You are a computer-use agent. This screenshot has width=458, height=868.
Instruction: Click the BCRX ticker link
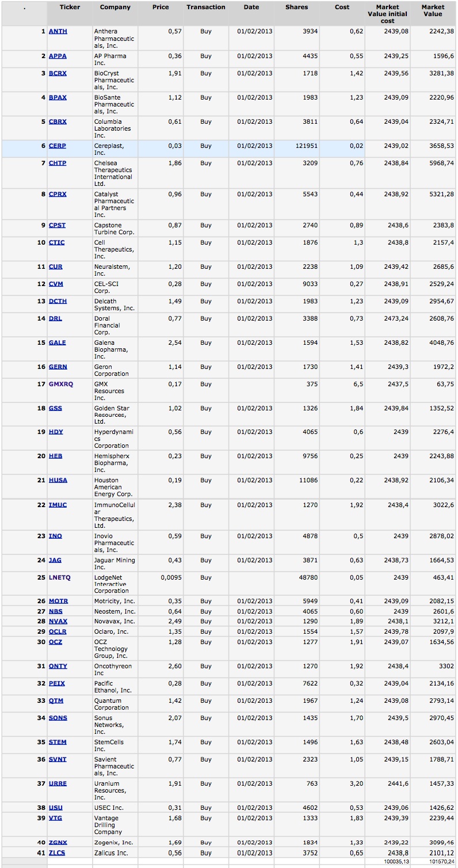click(x=58, y=74)
